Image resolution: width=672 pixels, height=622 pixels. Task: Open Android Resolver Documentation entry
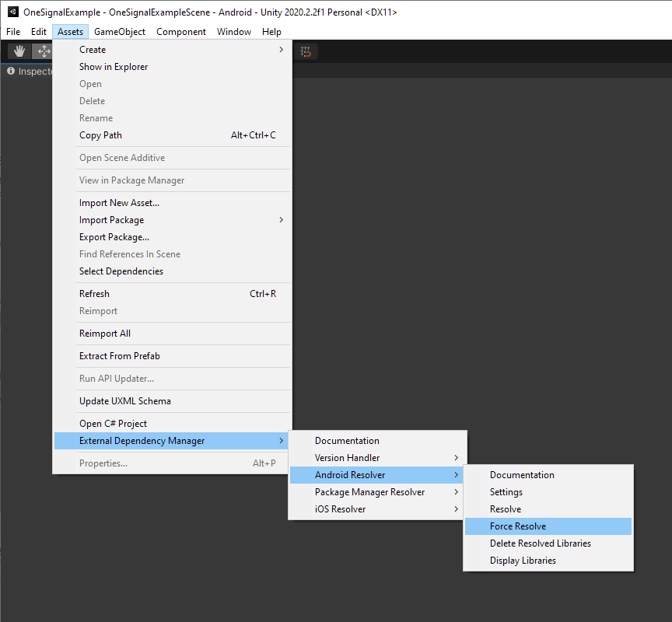coord(548,475)
